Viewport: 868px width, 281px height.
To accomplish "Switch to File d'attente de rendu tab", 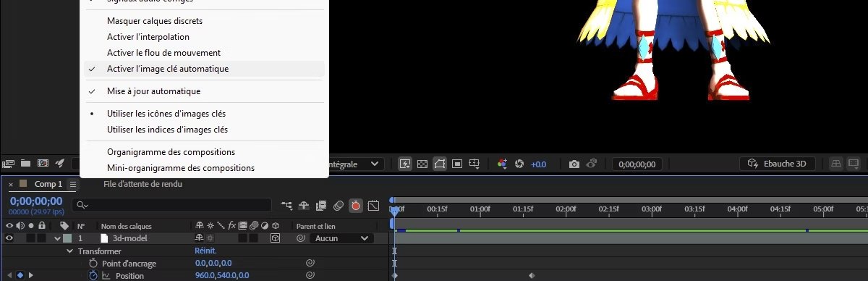I will click(142, 184).
